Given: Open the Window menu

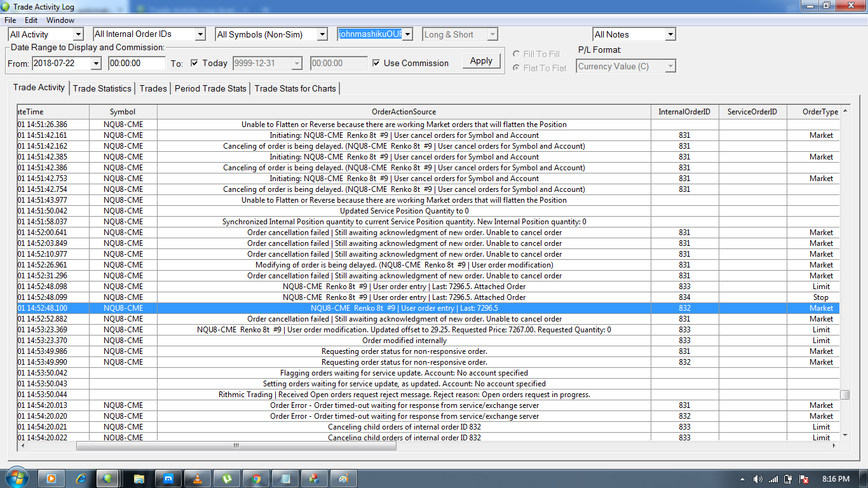Looking at the screenshot, I should point(60,20).
